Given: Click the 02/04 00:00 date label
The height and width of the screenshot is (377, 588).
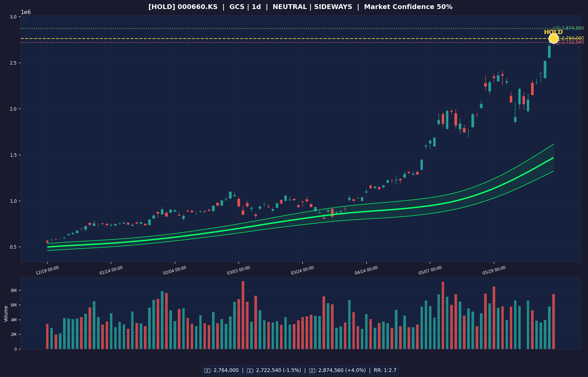Looking at the screenshot, I should [175, 271].
